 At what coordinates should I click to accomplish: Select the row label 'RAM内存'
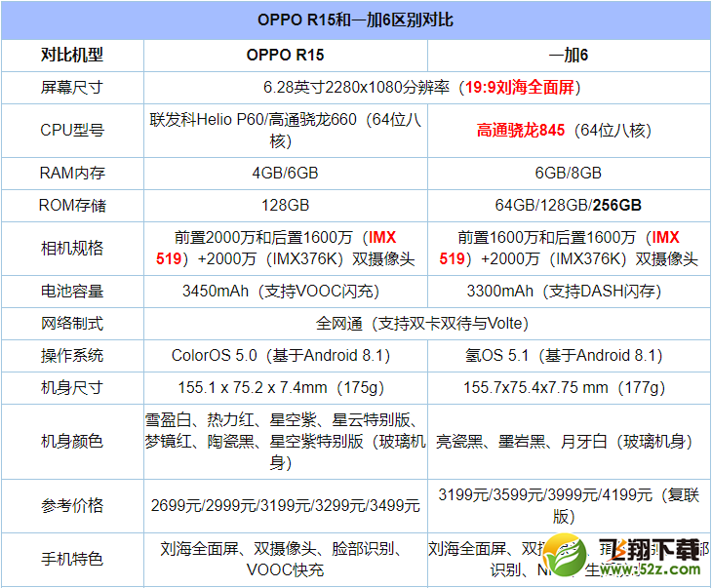pyautogui.click(x=72, y=173)
